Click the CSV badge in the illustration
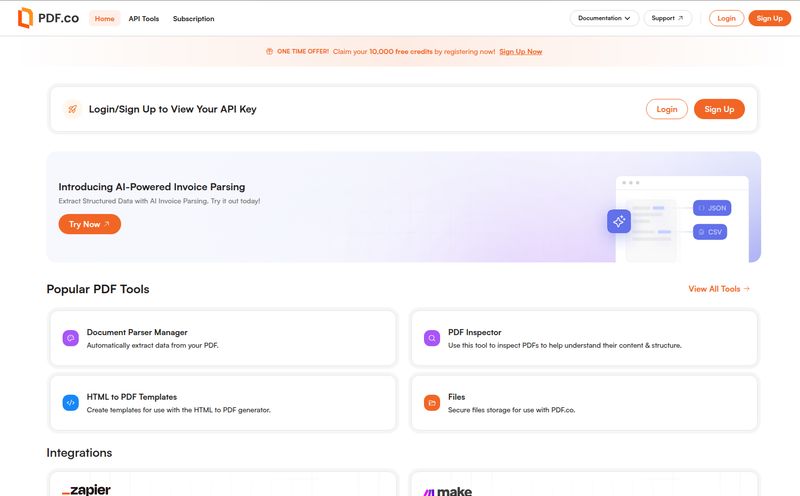The image size is (800, 496). click(710, 232)
